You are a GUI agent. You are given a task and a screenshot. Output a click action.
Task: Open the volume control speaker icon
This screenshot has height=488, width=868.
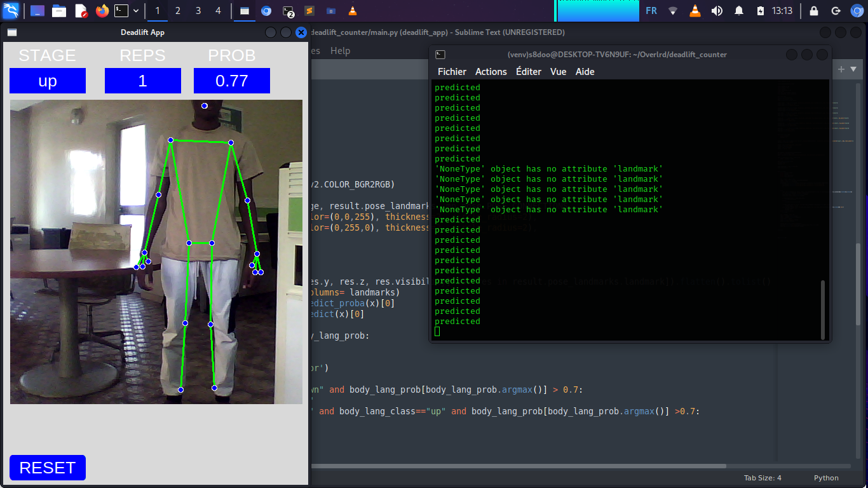click(x=718, y=10)
